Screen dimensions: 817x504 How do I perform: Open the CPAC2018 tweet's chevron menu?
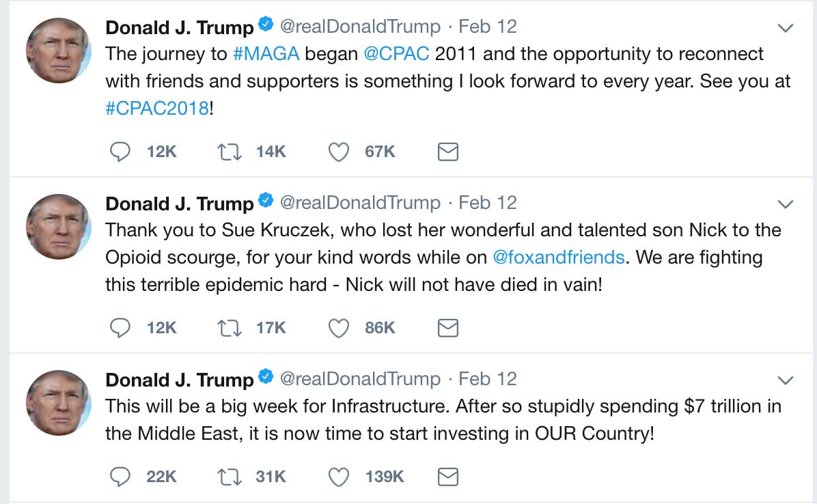(785, 27)
